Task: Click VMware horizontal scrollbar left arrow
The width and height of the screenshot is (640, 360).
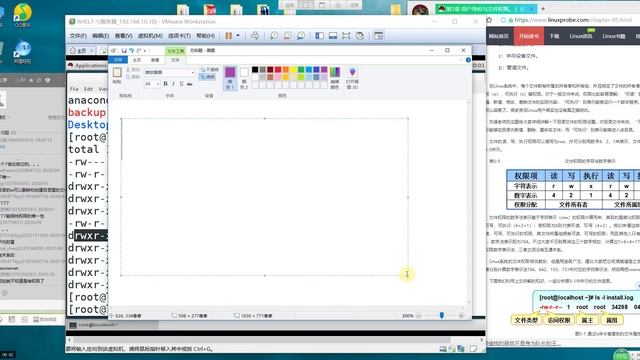Action: click(x=69, y=340)
